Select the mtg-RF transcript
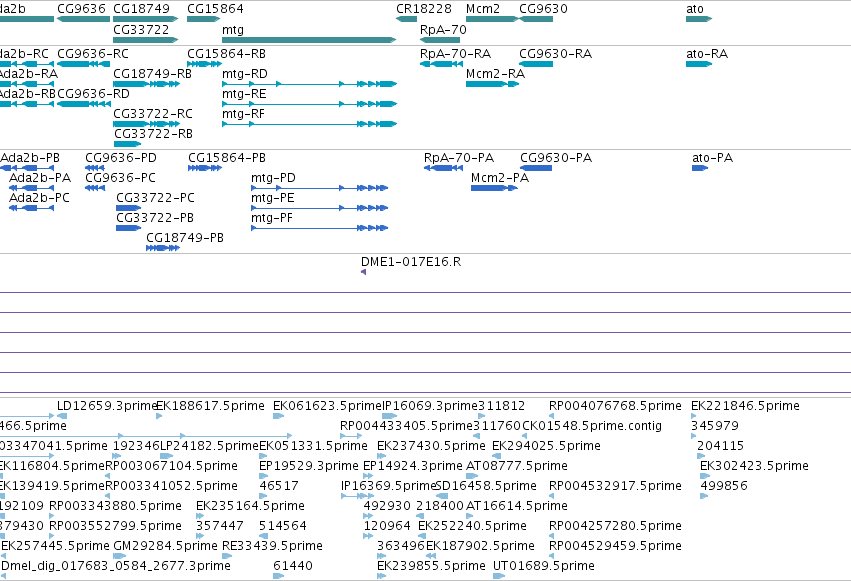The width and height of the screenshot is (851, 581). [309, 124]
